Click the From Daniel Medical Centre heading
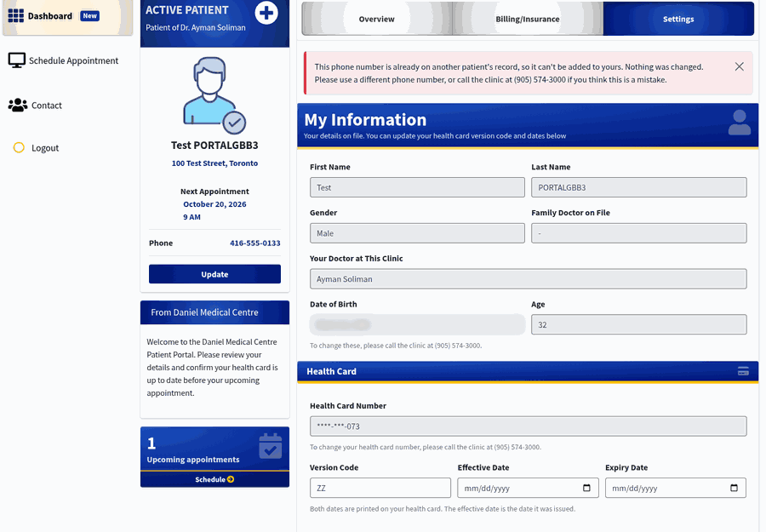This screenshot has width=766, height=532. (x=204, y=312)
